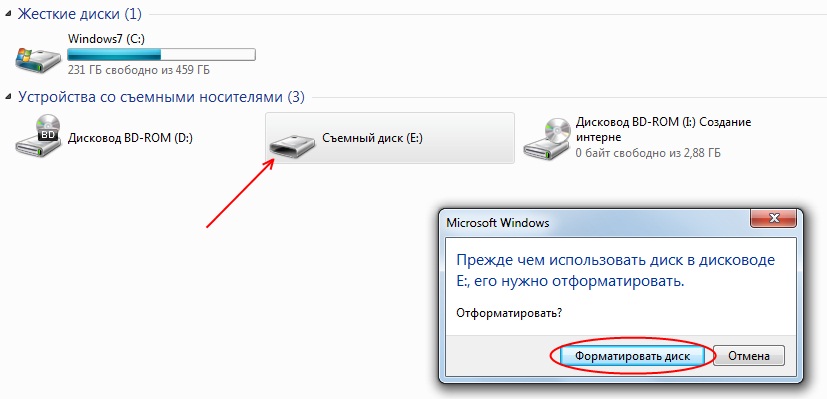Select the Съемный диск (E:) label
The image size is (827, 399).
tap(373, 138)
